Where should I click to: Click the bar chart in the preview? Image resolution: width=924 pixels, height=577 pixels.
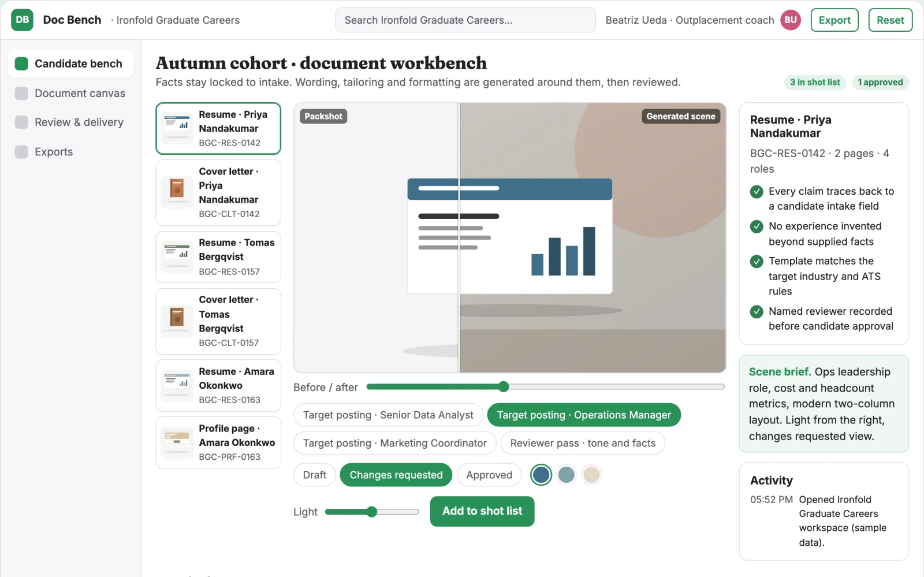pos(563,251)
